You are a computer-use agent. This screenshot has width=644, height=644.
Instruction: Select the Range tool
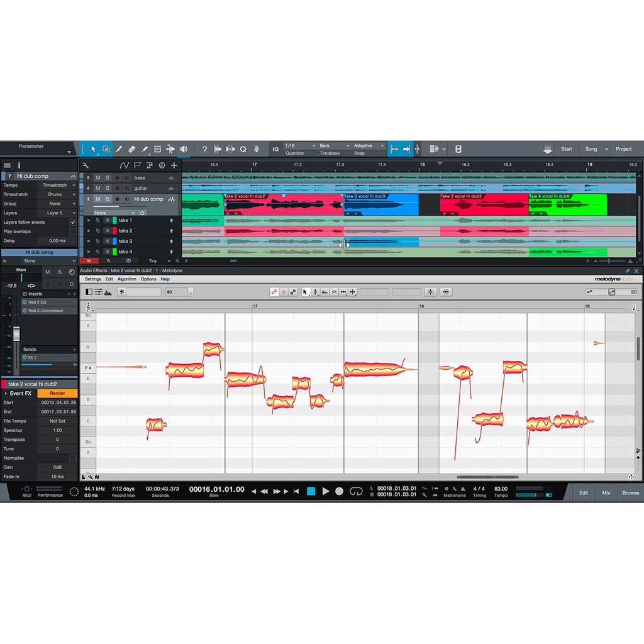(106, 149)
